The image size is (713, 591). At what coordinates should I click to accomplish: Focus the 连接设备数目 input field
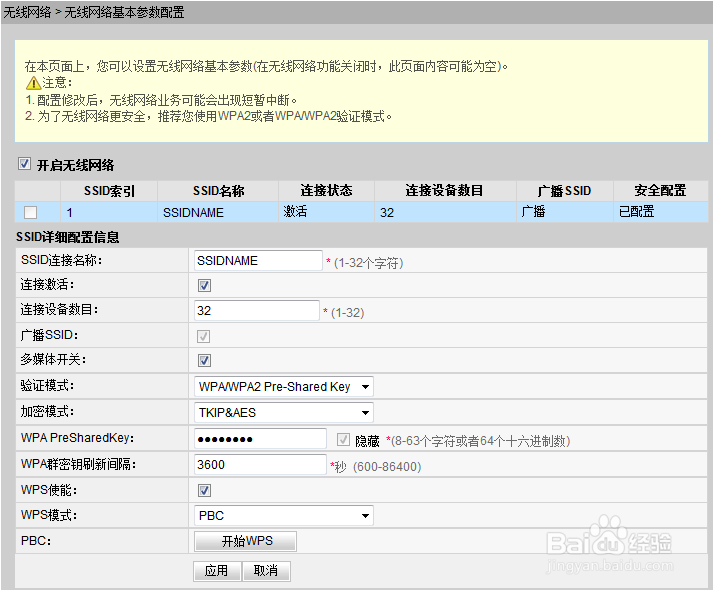tap(256, 311)
